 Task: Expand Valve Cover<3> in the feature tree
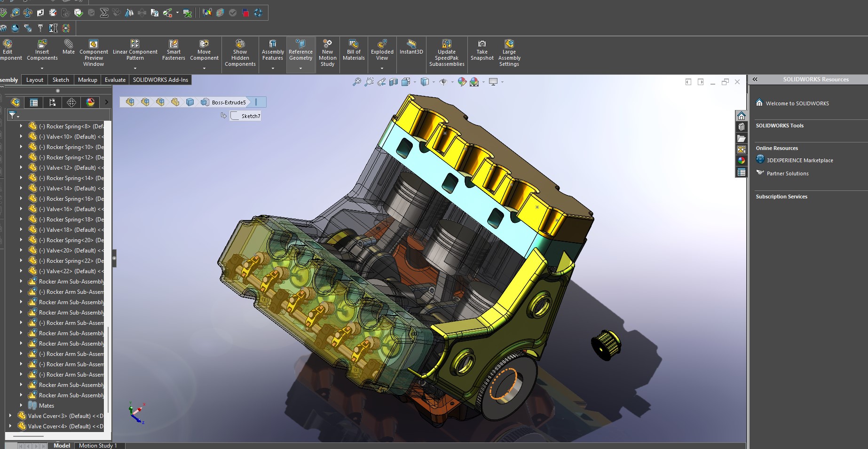click(10, 416)
